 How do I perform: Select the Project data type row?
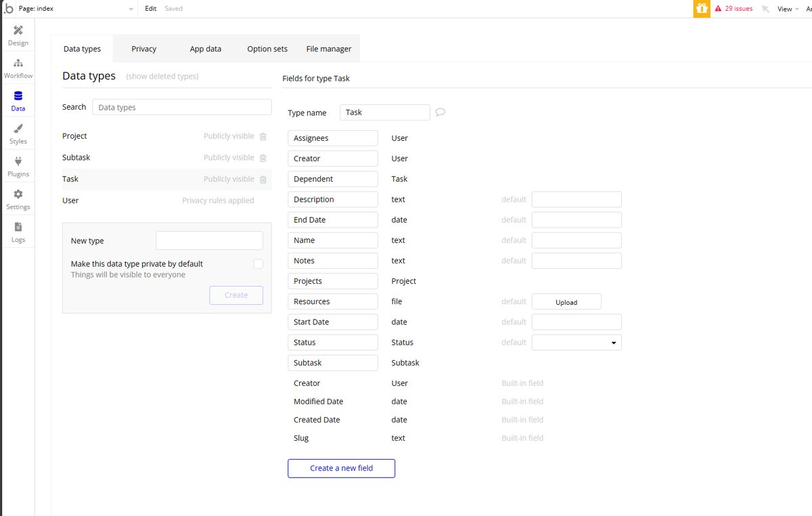click(166, 136)
